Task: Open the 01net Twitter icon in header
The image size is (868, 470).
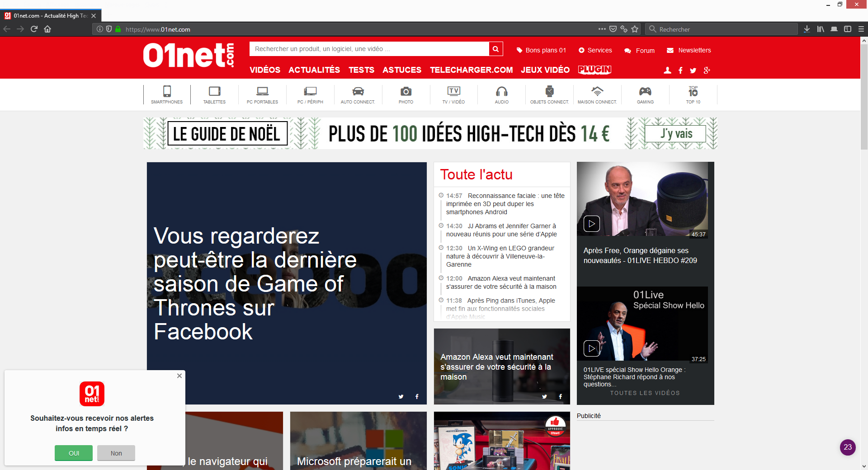Action: click(x=693, y=70)
